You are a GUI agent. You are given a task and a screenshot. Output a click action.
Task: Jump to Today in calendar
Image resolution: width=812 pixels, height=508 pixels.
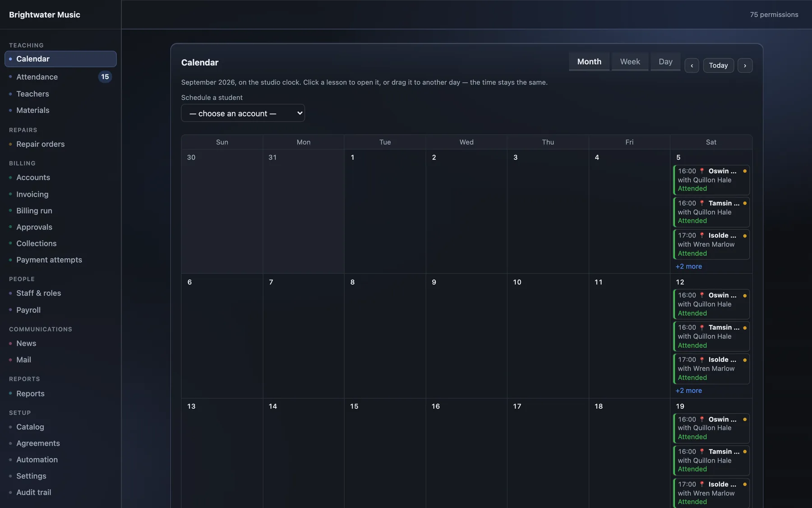coord(718,65)
